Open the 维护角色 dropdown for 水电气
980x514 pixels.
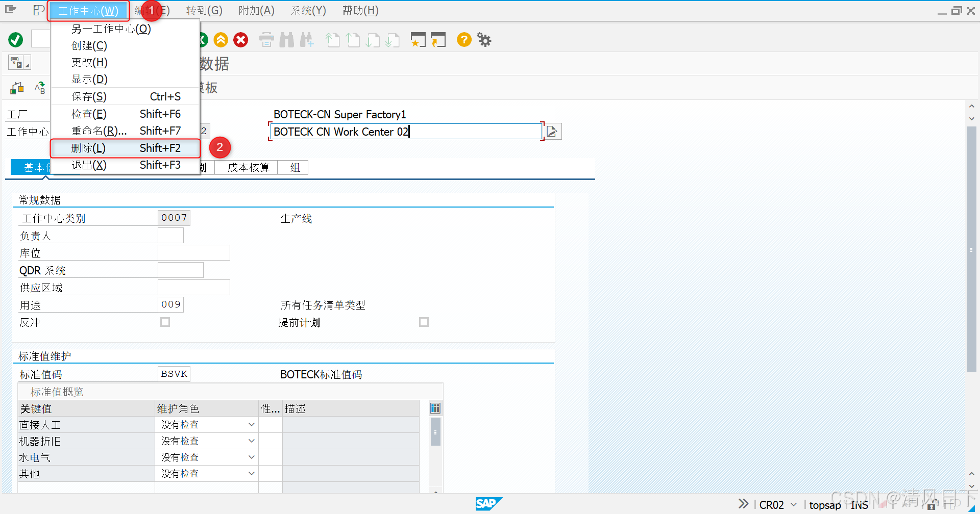point(251,457)
